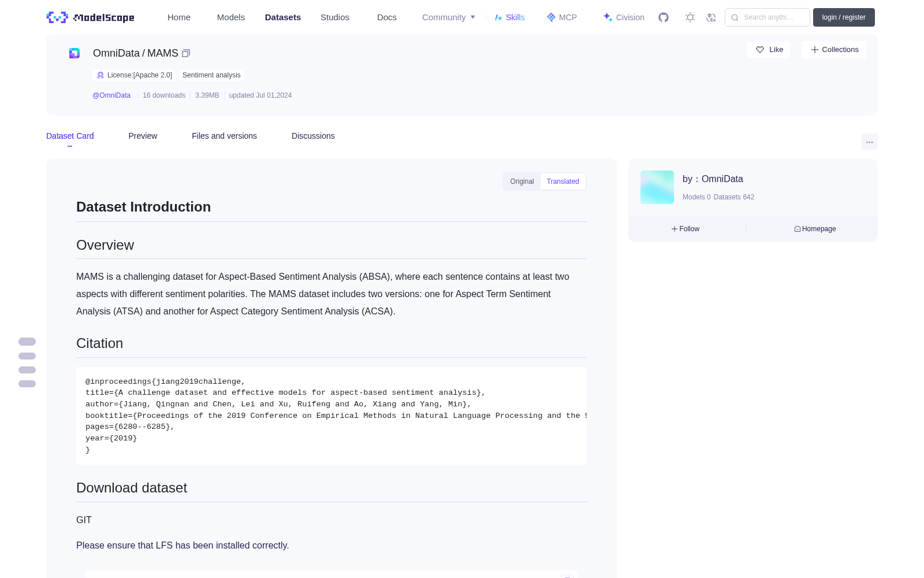
Task: Visit the OmniData Homepage
Action: (x=815, y=229)
